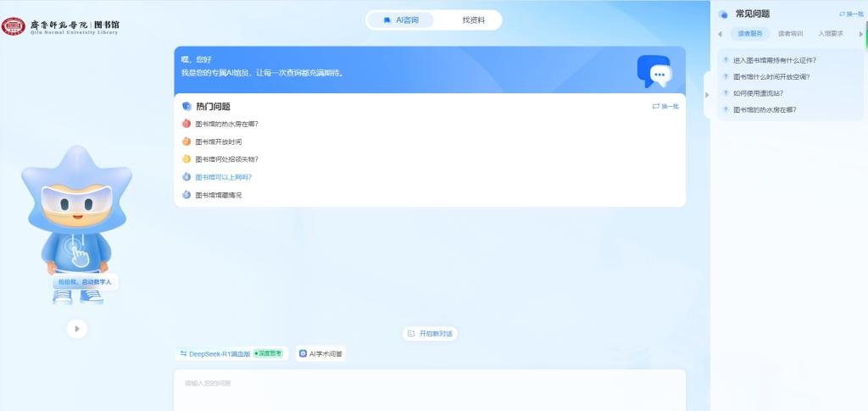Screen dimensions: 868x411
Task: Click the 请输入您的问题 question input box
Action: coord(429,390)
